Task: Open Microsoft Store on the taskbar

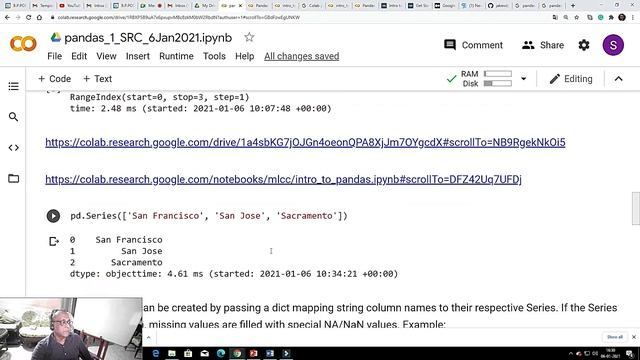Action: pyautogui.click(x=188, y=353)
